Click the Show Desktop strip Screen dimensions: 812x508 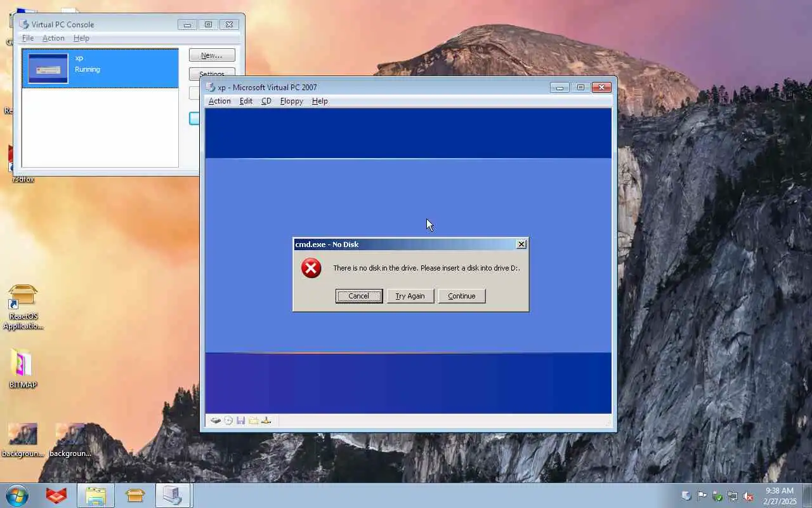pos(807,495)
